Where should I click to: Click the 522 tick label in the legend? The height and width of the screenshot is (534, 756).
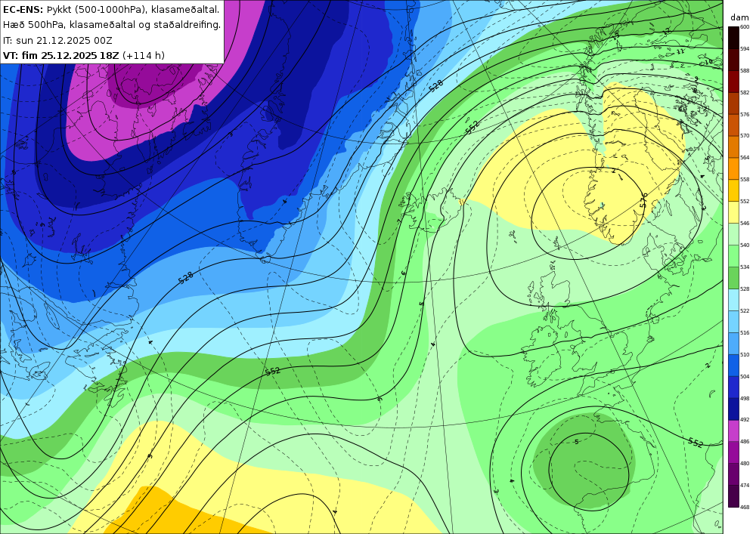(x=745, y=310)
